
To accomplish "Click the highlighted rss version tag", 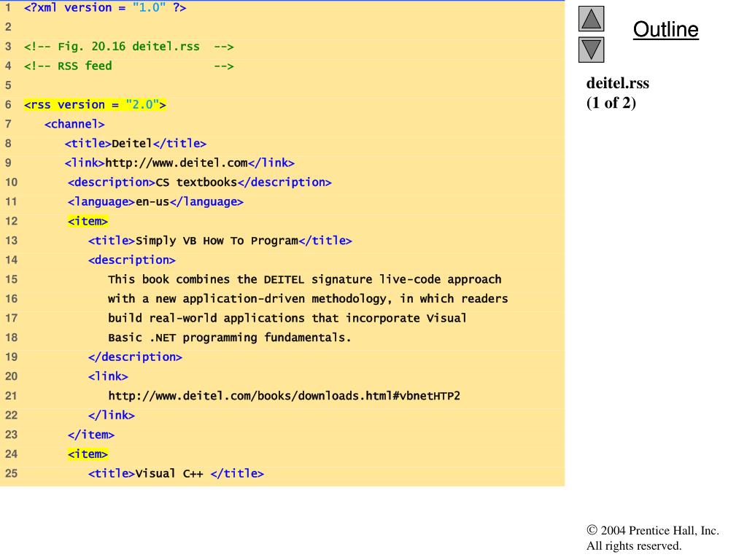I will click(x=95, y=105).
